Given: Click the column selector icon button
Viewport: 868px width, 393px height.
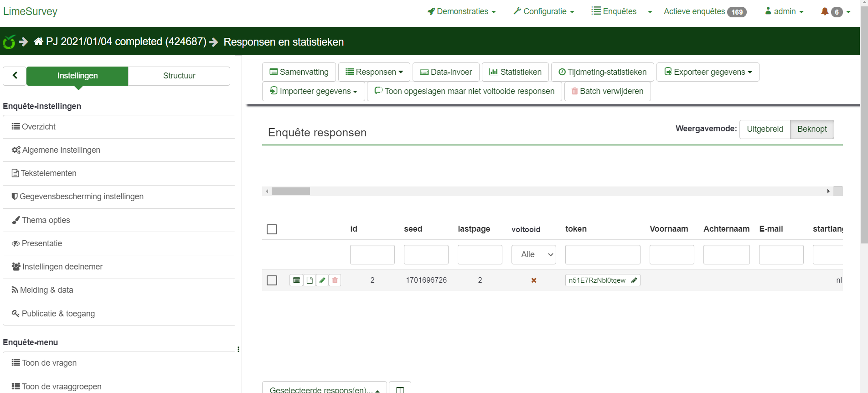Looking at the screenshot, I should pos(400,389).
